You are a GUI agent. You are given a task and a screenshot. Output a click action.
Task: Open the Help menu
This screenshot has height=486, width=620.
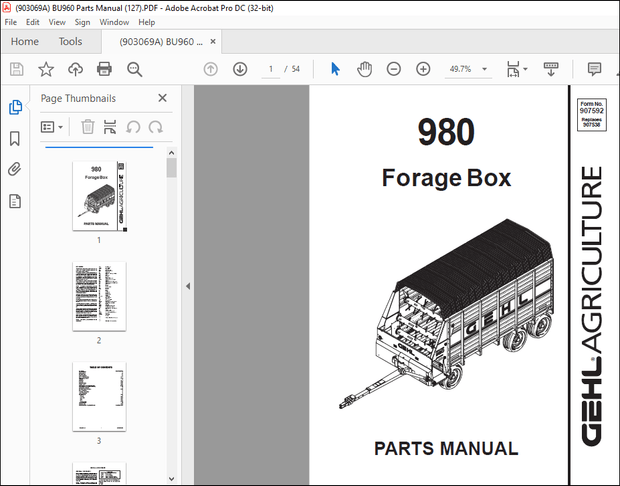[x=146, y=22]
